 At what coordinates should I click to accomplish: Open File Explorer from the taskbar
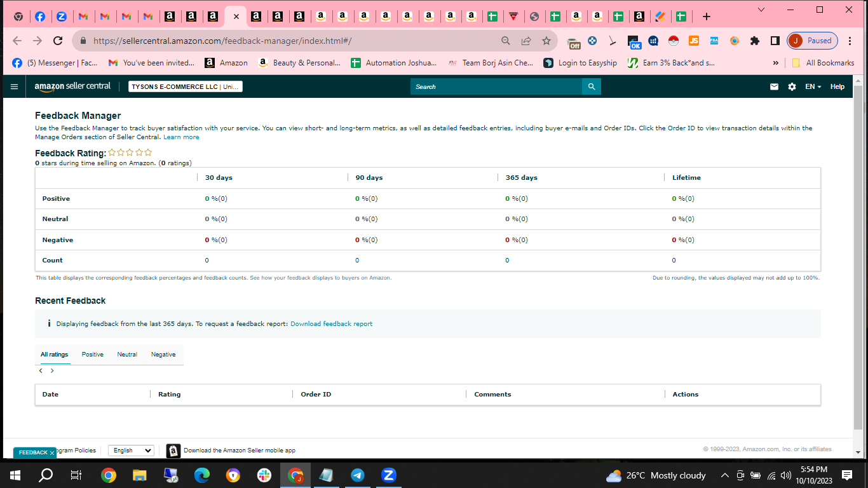140,475
